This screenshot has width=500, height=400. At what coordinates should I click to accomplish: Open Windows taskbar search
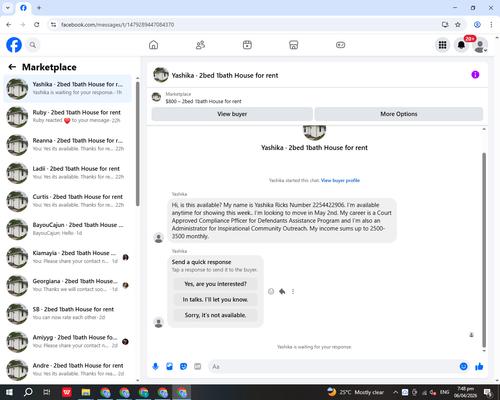pyautogui.click(x=28, y=392)
